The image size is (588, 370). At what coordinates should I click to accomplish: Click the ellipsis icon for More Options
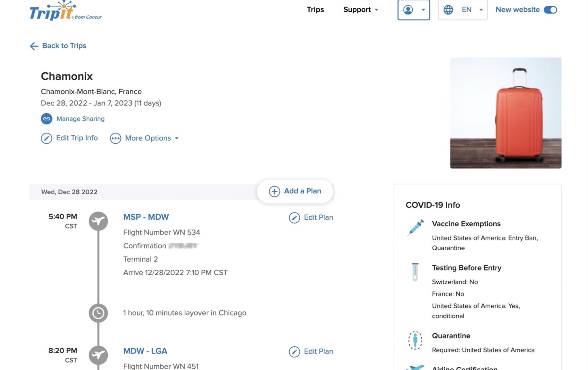[x=115, y=138]
